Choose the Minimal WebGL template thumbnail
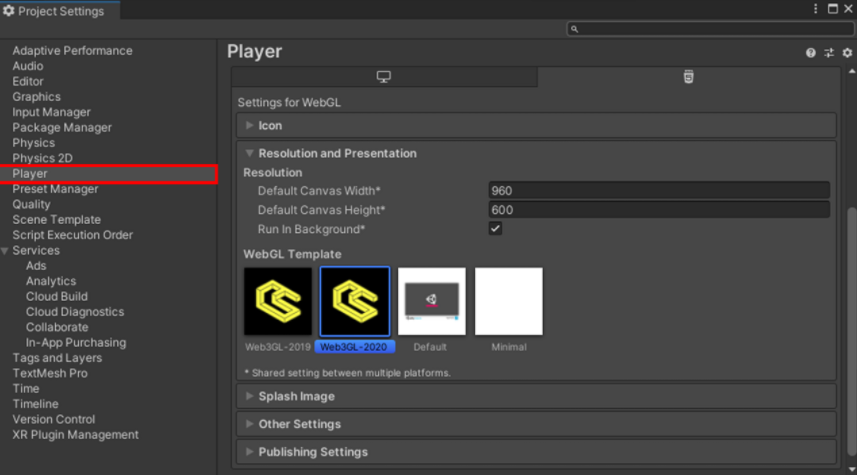857x475 pixels. [x=509, y=301]
